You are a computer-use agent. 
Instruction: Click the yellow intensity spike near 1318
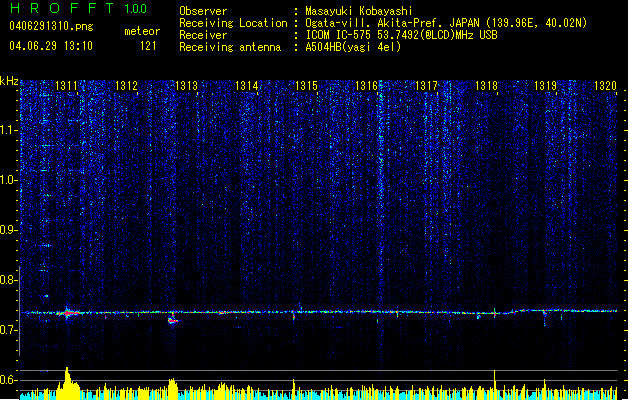[x=495, y=384]
